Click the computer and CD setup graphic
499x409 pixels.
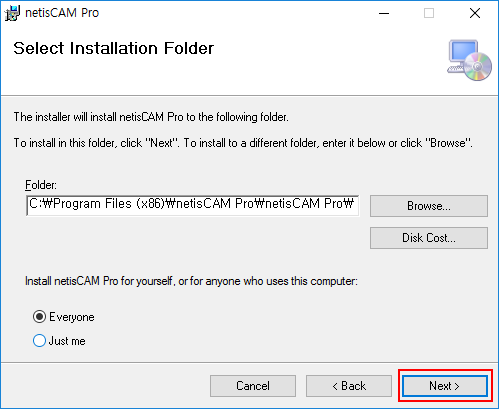[x=469, y=60]
